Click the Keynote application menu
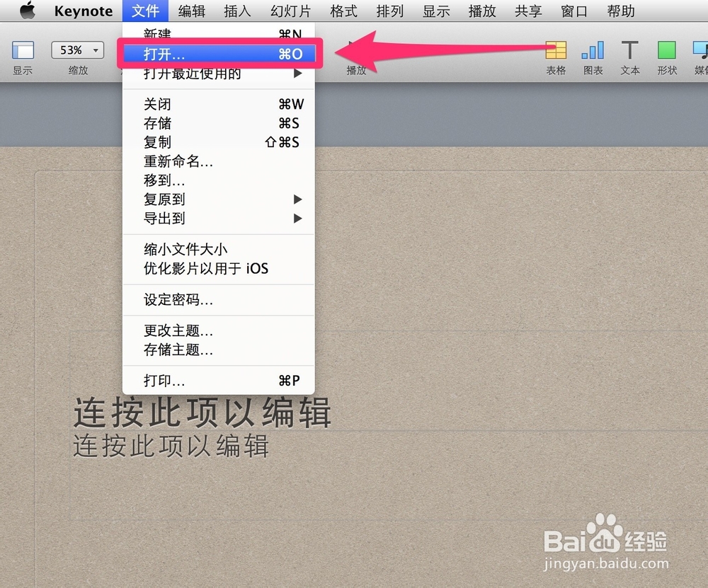The height and width of the screenshot is (588, 708). 84,11
